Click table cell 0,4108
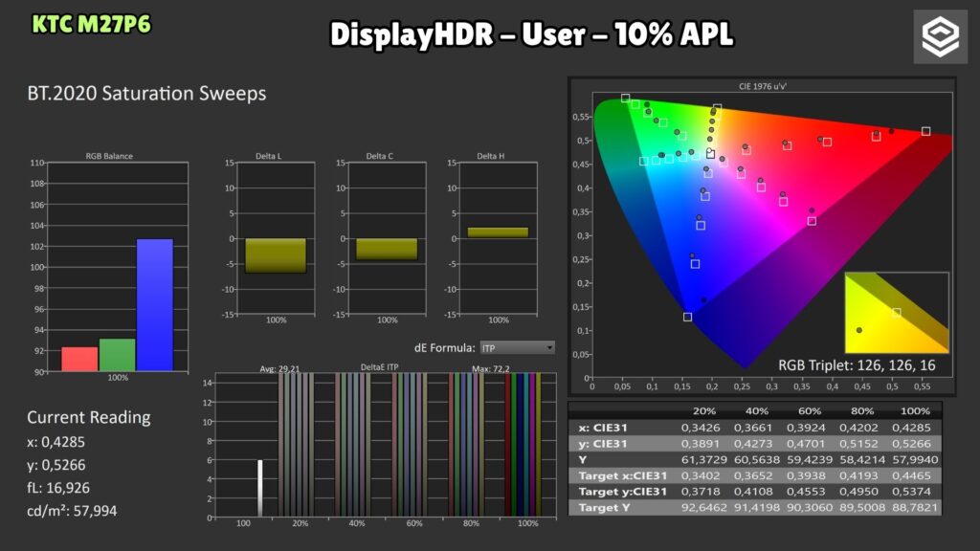Screen dimensions: 980x551 [753, 492]
